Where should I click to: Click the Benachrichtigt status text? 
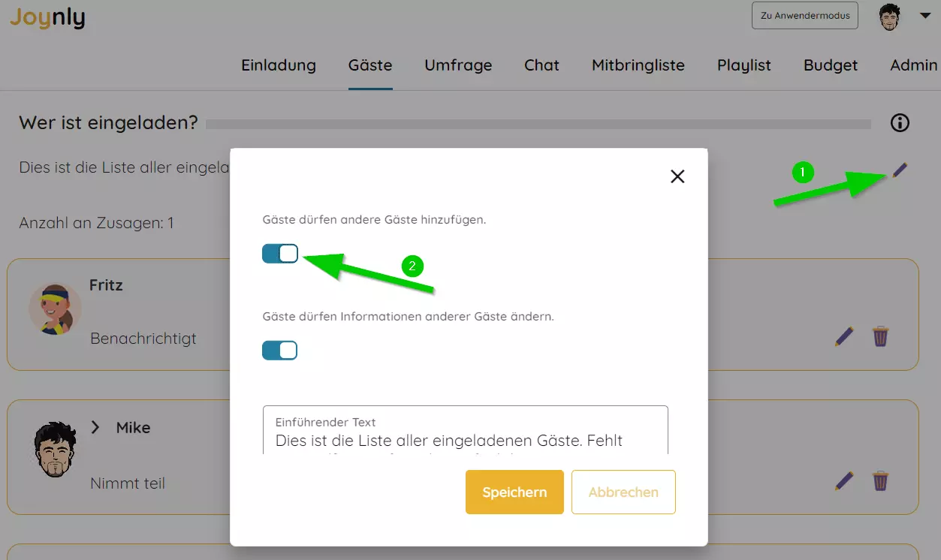coord(143,339)
